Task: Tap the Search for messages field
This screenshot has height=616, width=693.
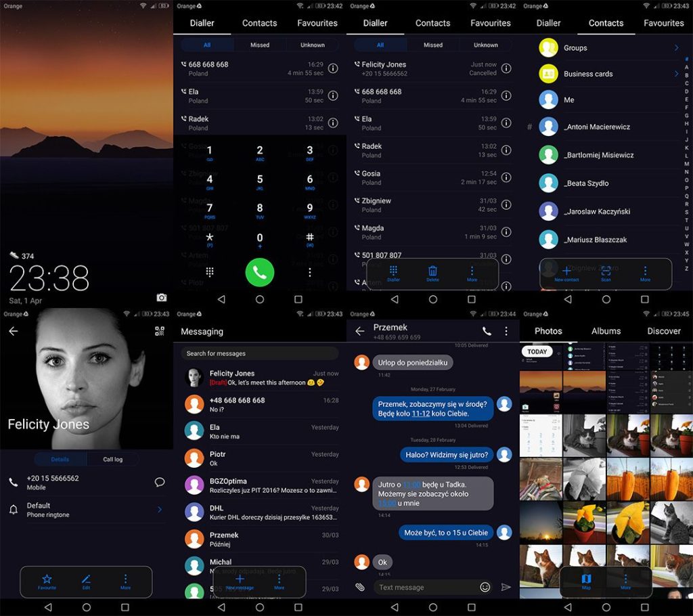Action: pos(260,353)
